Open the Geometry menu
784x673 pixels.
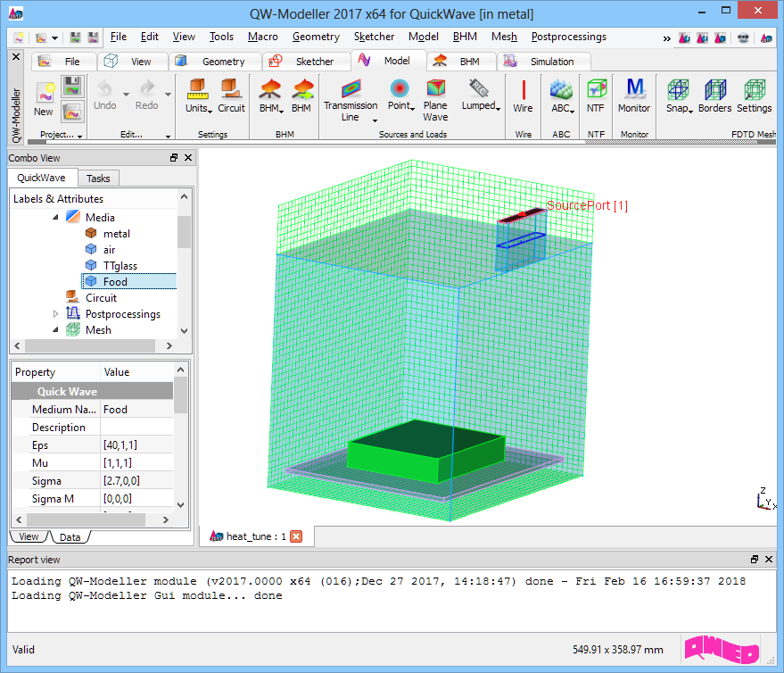coord(316,37)
